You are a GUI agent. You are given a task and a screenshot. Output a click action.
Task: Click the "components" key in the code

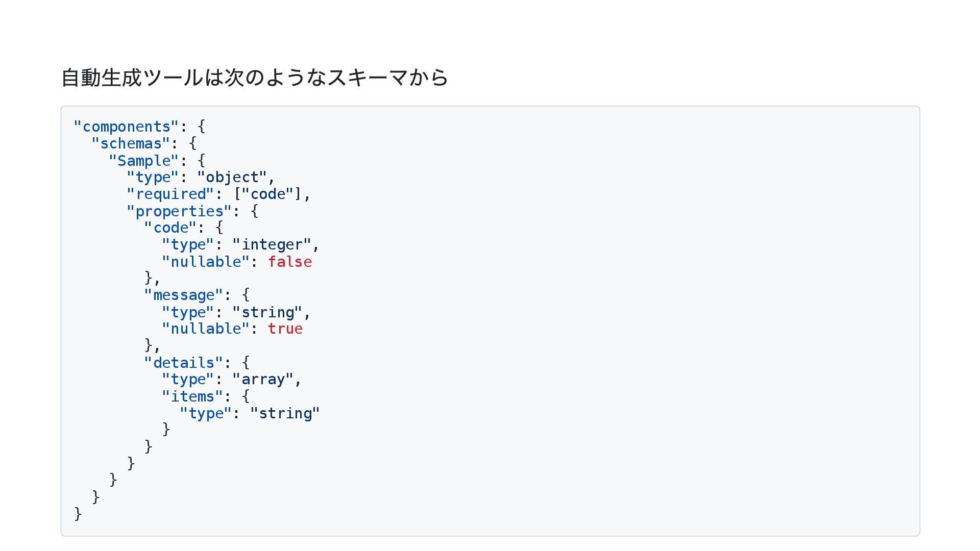click(126, 127)
